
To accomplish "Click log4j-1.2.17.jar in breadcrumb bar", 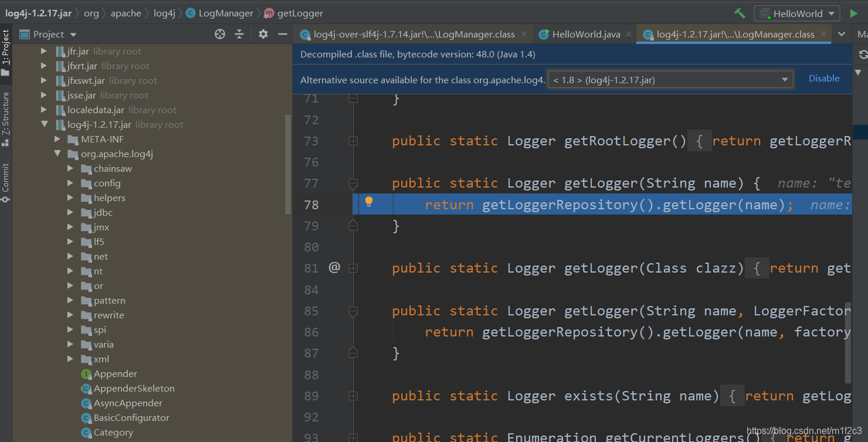I will pyautogui.click(x=39, y=13).
